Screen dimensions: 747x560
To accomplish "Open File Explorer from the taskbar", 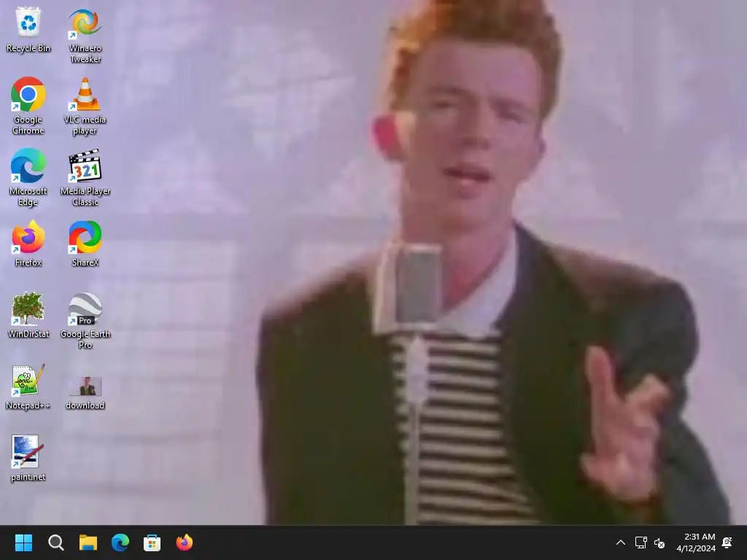I will 88,542.
